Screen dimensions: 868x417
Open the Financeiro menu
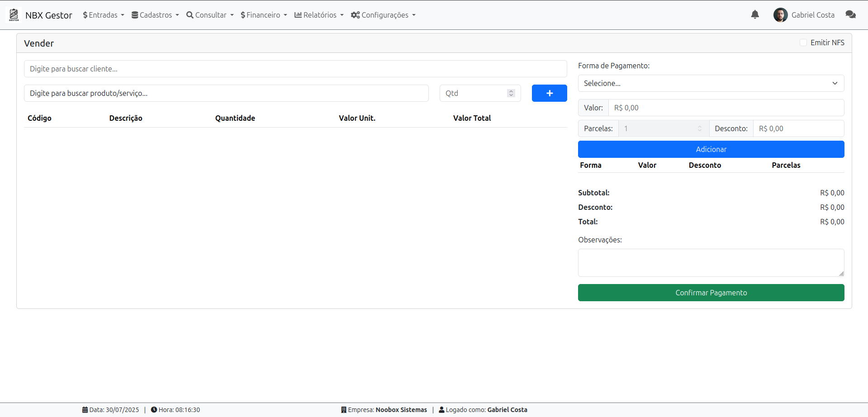[x=264, y=15]
